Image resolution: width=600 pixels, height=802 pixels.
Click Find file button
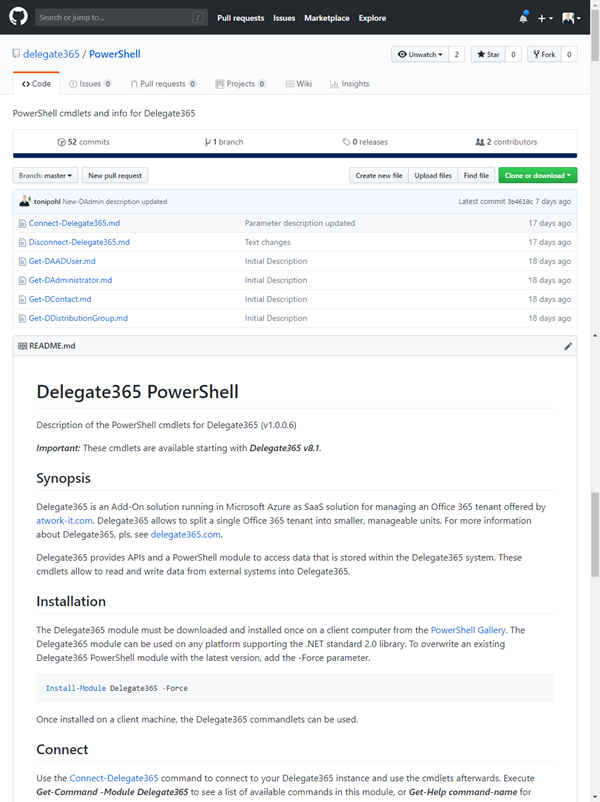476,175
